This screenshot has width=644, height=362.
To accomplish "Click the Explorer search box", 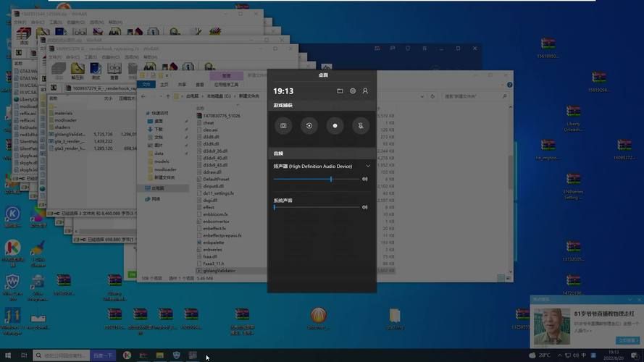I will [x=474, y=96].
